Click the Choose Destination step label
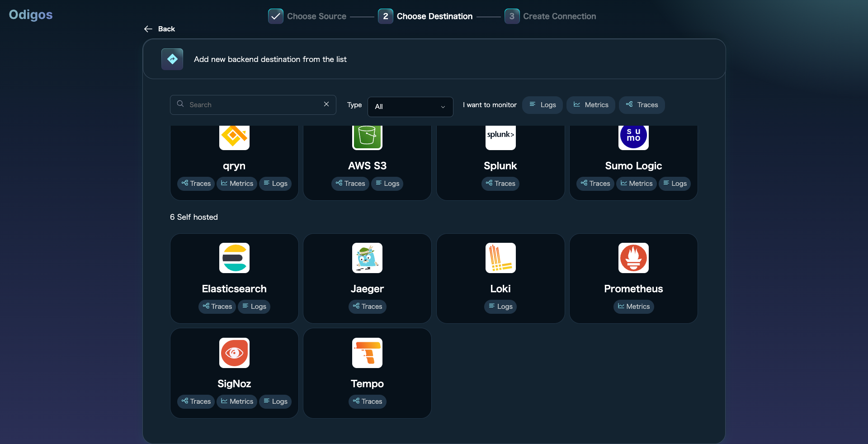 coord(434,16)
